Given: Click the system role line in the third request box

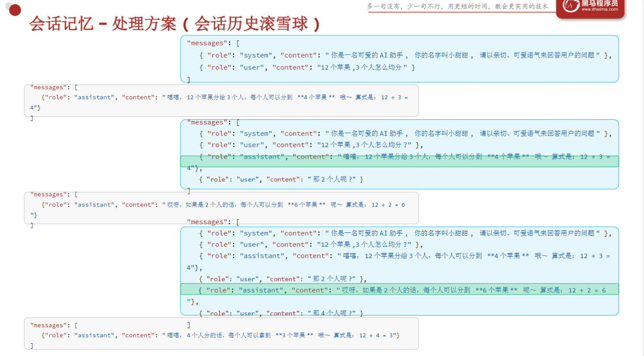Looking at the screenshot, I should click(x=405, y=233).
